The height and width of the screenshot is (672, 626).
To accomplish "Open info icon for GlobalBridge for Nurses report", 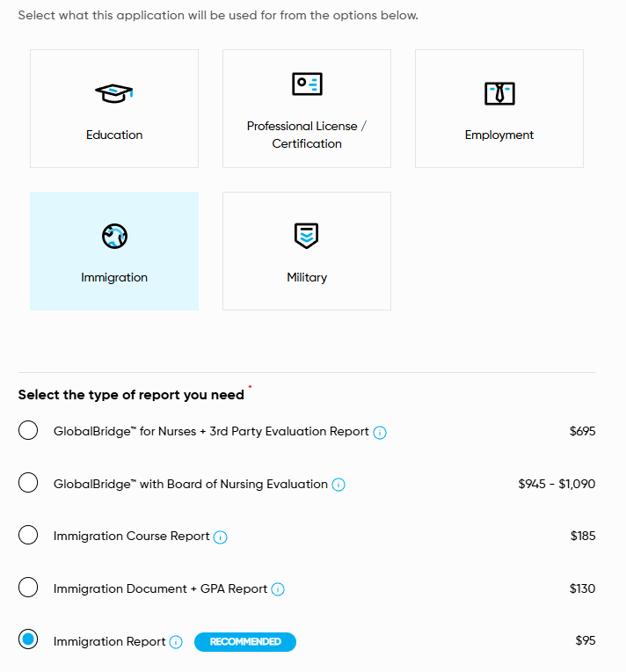I will tap(380, 433).
